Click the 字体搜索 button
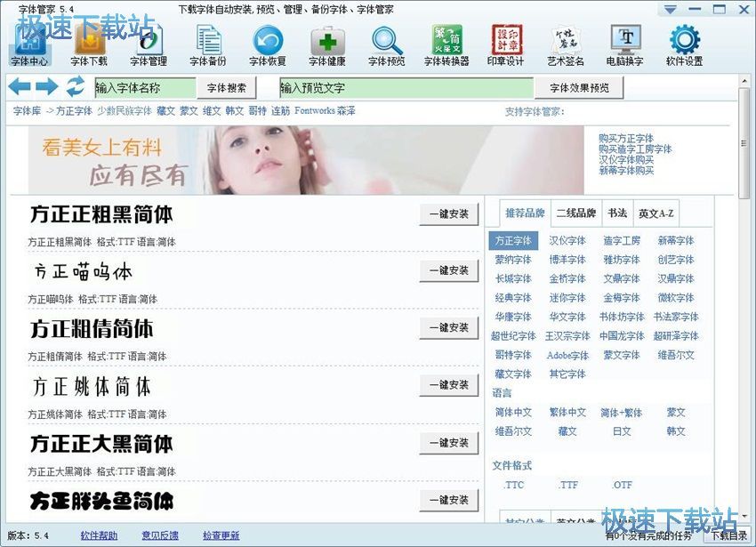This screenshot has width=756, height=547. tap(226, 88)
